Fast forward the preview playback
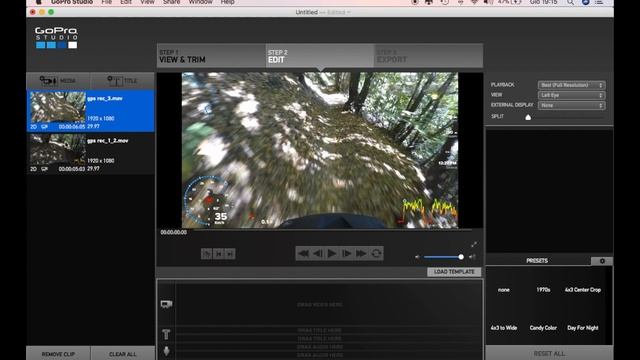Viewport: 640px width, 360px height. coord(361,253)
